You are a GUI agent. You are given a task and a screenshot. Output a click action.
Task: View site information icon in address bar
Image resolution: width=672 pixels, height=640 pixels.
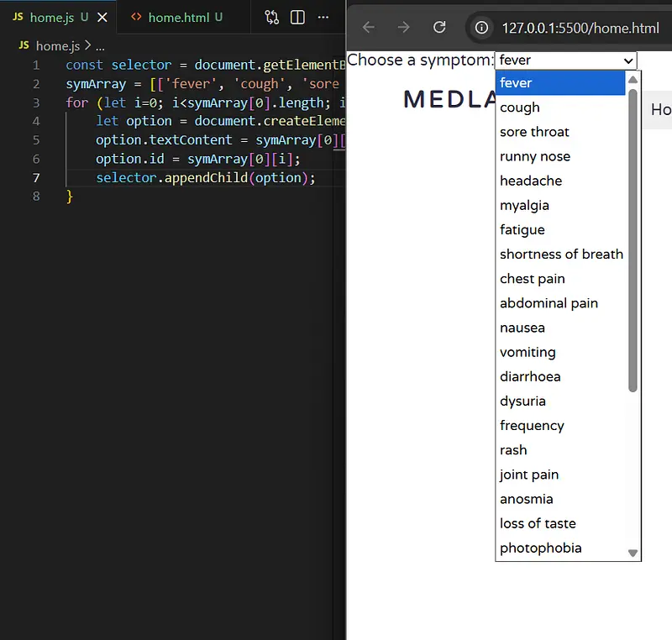tap(481, 28)
